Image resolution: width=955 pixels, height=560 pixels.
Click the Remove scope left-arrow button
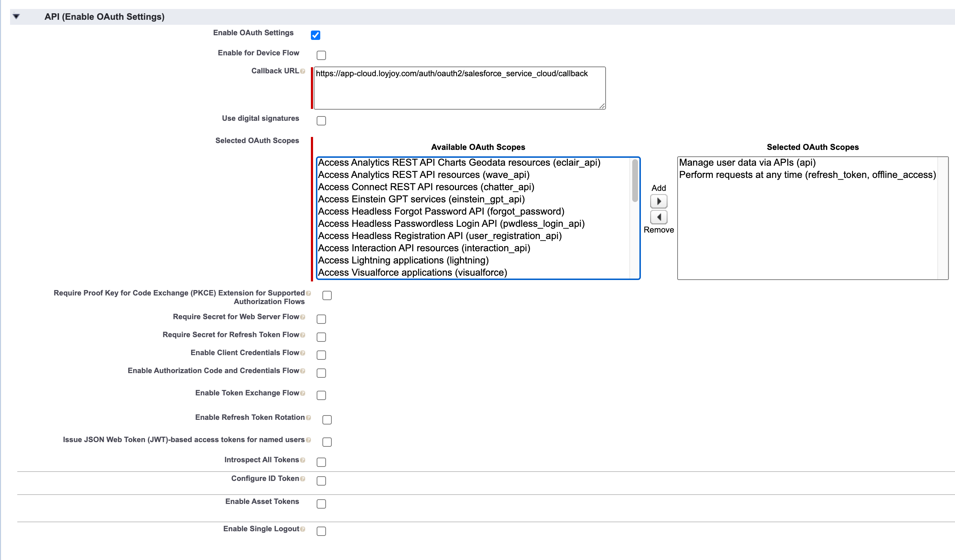point(658,217)
